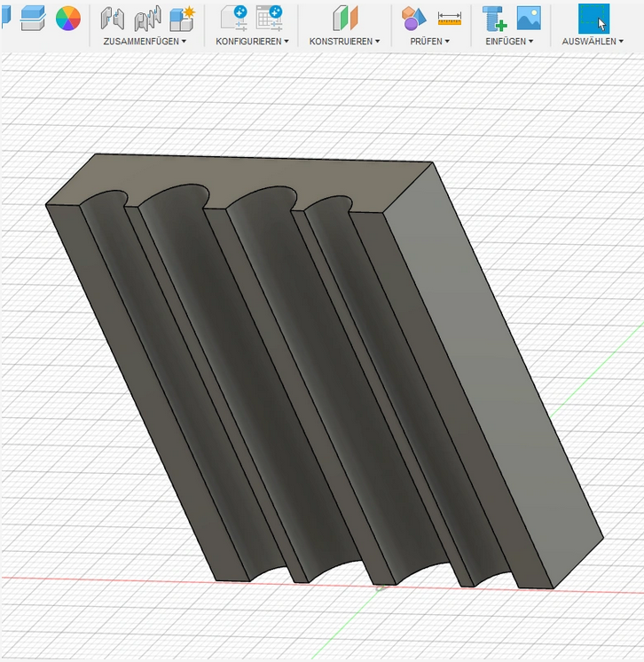The width and height of the screenshot is (644, 662).
Task: Click the colored shapes icon in Prüfen
Action: 413,19
